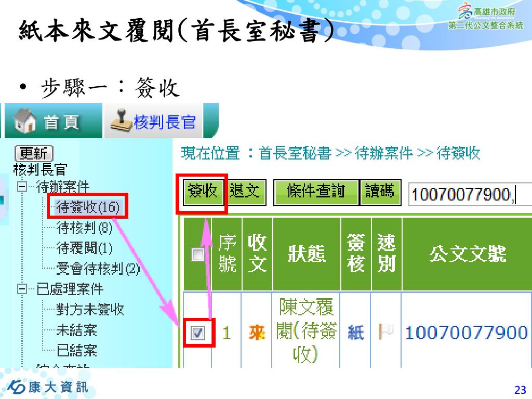The image size is (532, 399).
Task: Select 對方未簽收 in the tree
Action: (89, 309)
